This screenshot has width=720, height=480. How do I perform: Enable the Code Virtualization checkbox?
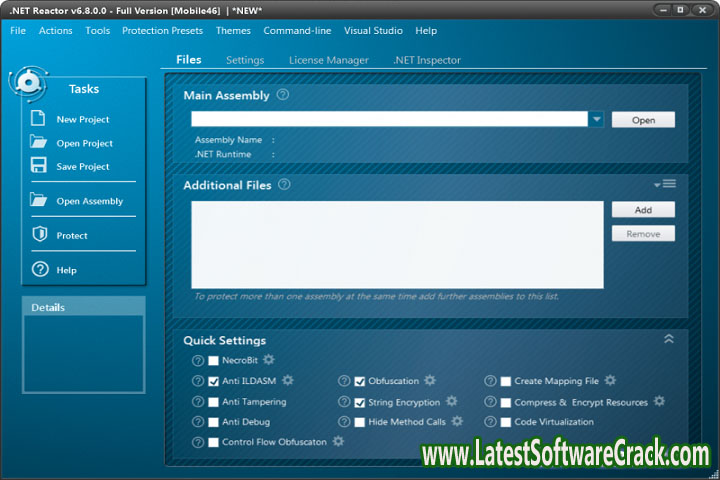[505, 422]
